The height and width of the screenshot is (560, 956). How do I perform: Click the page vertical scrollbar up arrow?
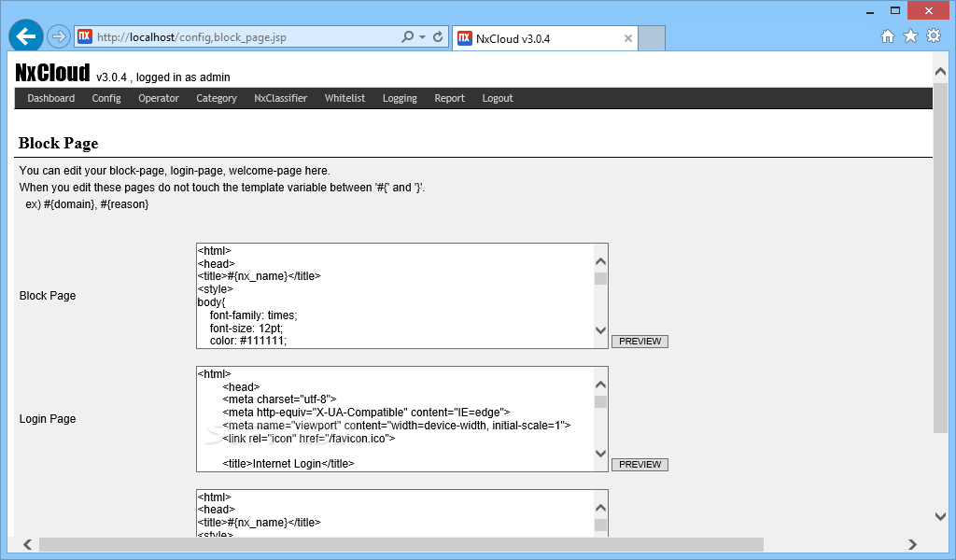coord(940,72)
